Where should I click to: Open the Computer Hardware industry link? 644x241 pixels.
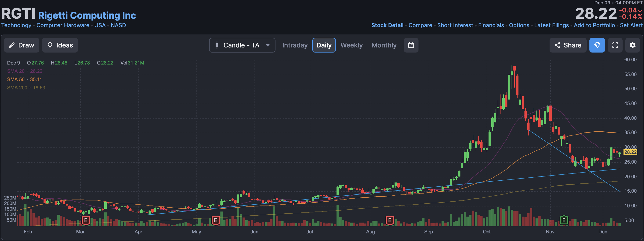[63, 25]
